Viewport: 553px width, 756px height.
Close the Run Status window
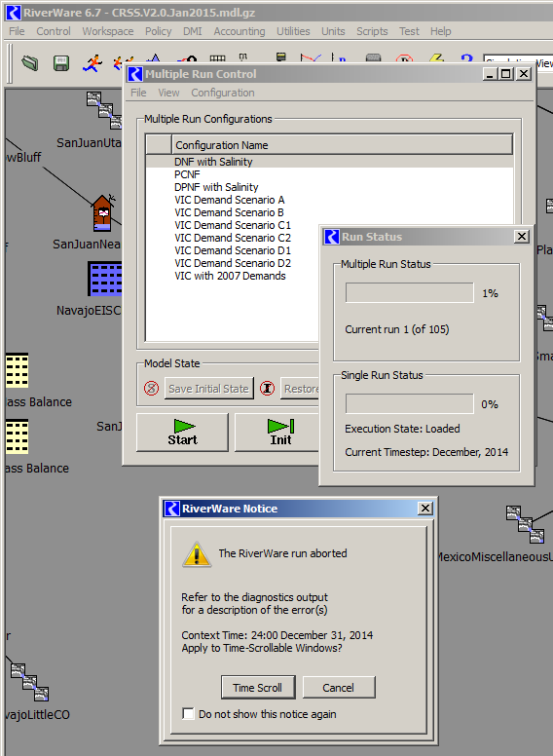tap(522, 236)
